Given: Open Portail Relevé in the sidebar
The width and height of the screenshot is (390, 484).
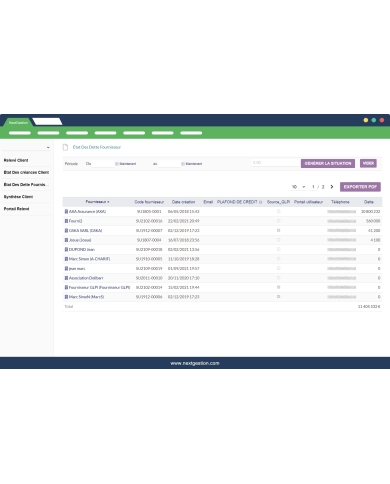Looking at the screenshot, I should click(16, 209).
